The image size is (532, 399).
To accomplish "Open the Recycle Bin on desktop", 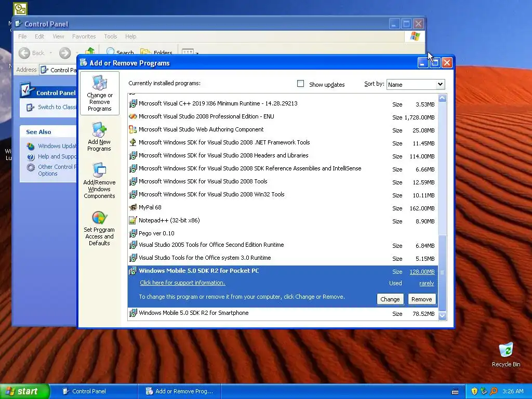I will coord(506,354).
